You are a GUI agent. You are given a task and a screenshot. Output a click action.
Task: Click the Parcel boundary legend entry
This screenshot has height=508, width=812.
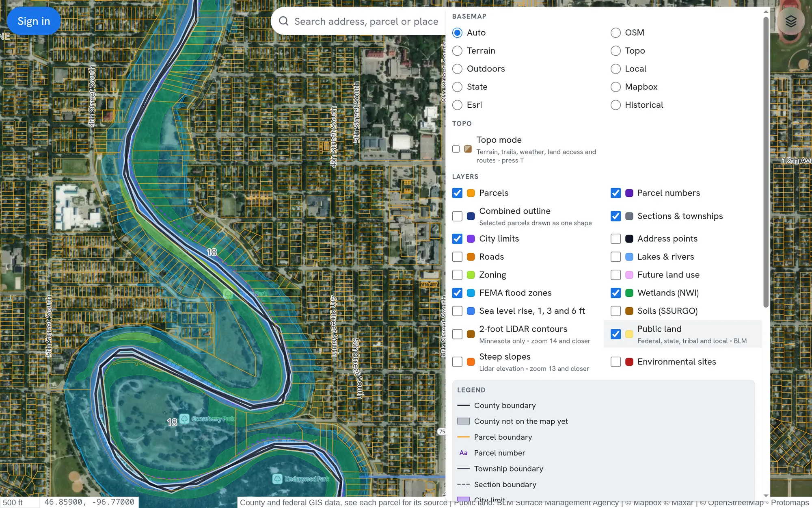pos(495,437)
